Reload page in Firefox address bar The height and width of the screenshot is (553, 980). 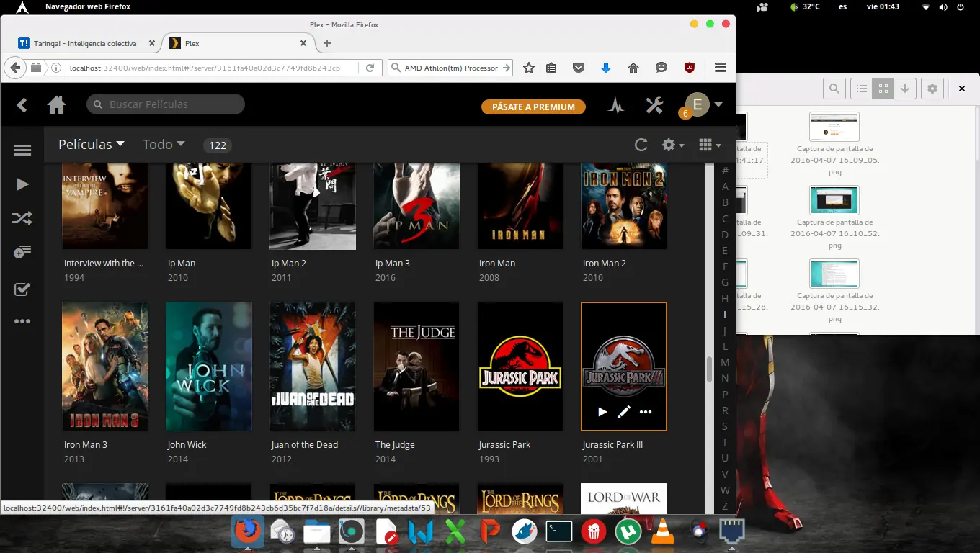coord(370,68)
